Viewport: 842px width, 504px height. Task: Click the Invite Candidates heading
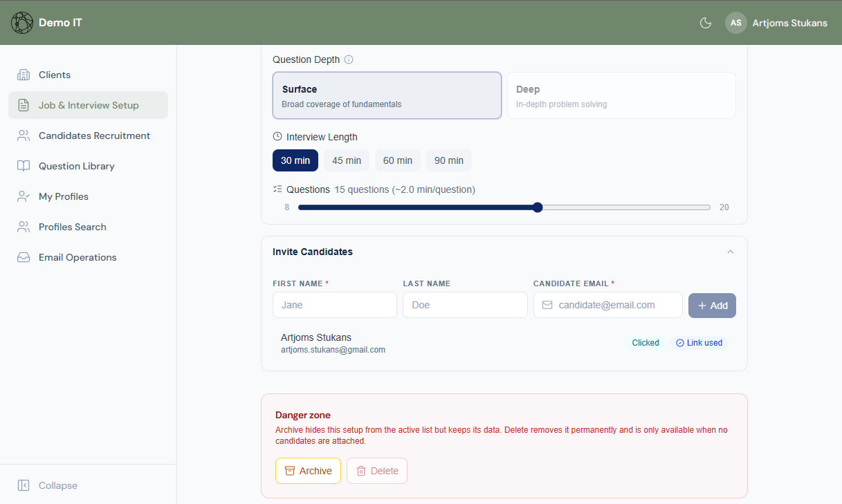pyautogui.click(x=313, y=252)
